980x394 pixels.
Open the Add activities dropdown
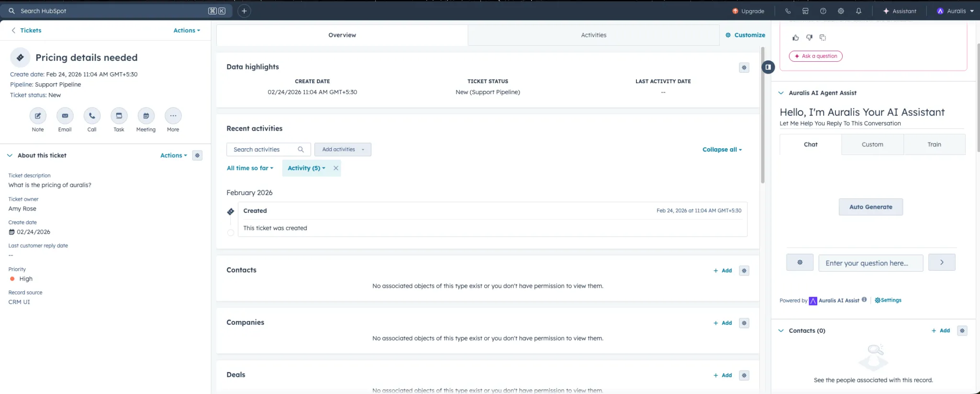[343, 149]
